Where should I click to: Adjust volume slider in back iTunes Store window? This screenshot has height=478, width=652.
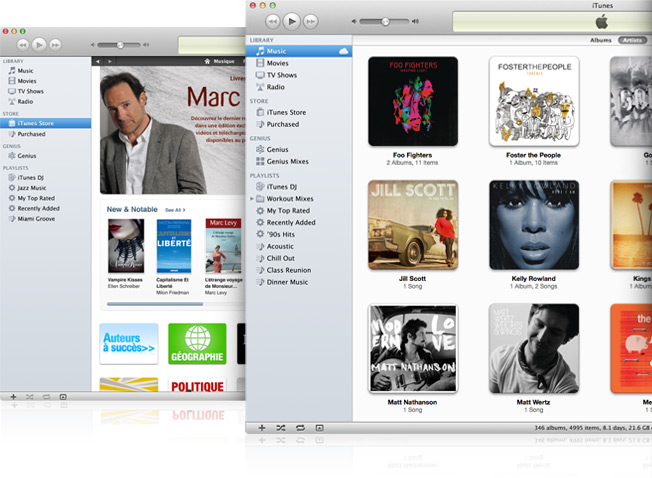pyautogui.click(x=120, y=44)
